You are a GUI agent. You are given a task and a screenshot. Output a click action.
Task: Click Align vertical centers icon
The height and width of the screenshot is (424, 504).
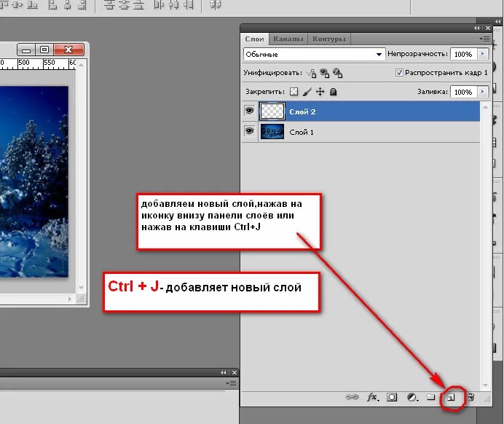[18, 5]
